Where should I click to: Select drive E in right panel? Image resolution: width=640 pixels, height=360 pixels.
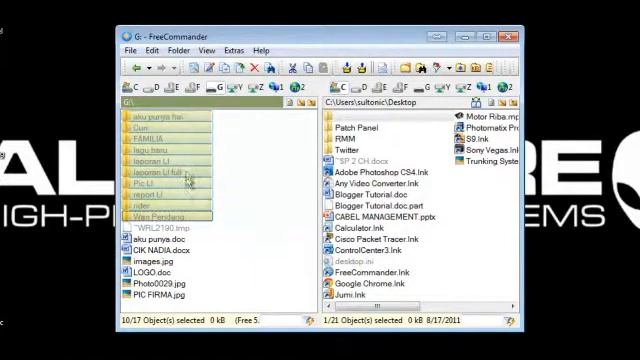click(380, 87)
